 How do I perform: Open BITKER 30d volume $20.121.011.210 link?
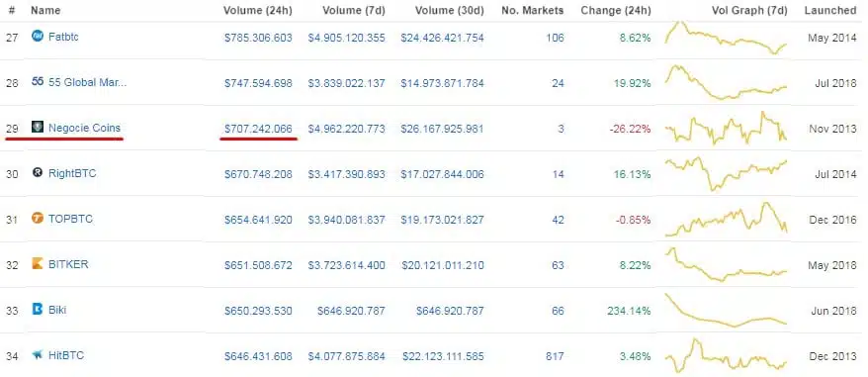442,265
